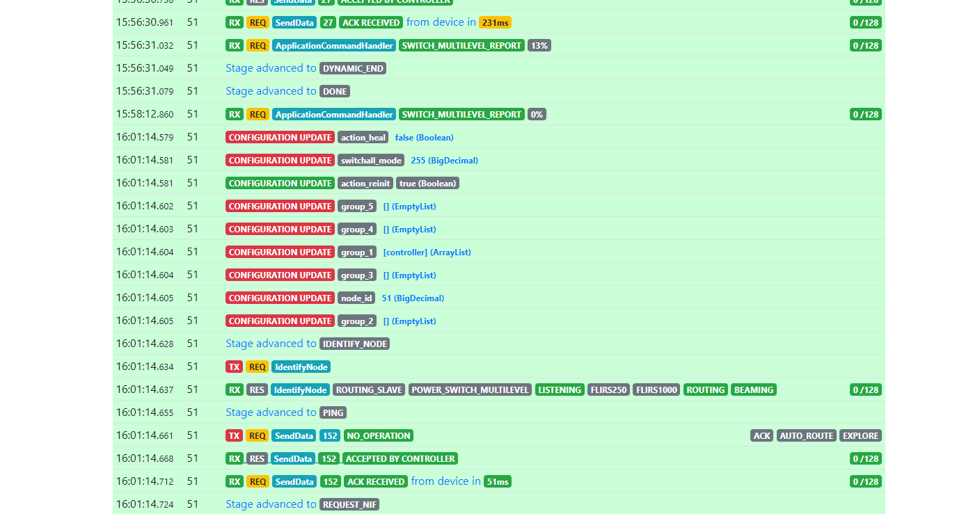Select the 13% multilevel report value badge
The width and height of the screenshot is (980, 514).
pyautogui.click(x=539, y=46)
